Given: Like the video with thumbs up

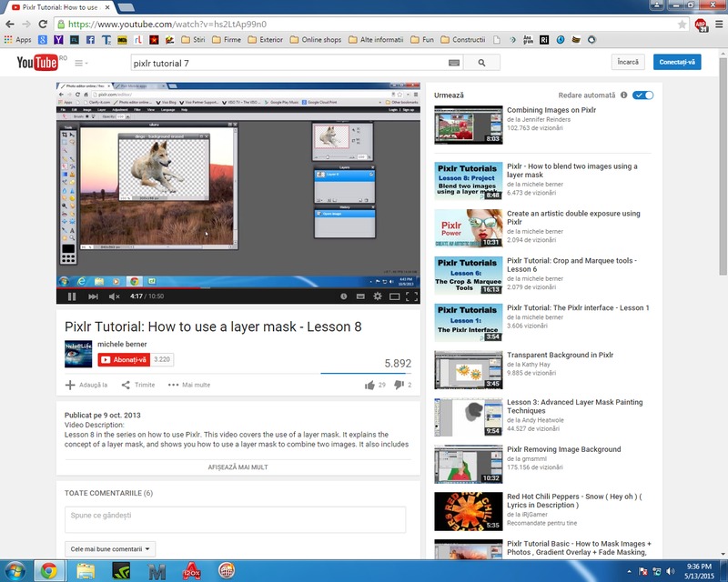Looking at the screenshot, I should (369, 386).
